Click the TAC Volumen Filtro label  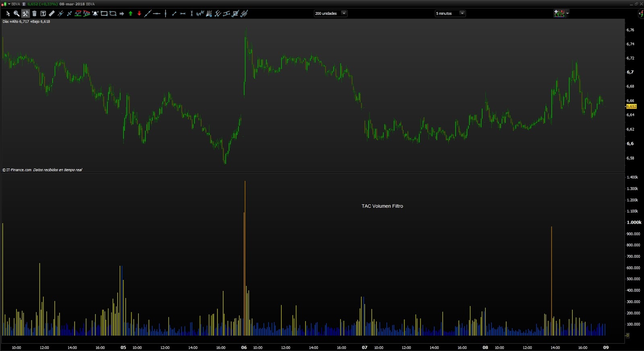(x=382, y=206)
